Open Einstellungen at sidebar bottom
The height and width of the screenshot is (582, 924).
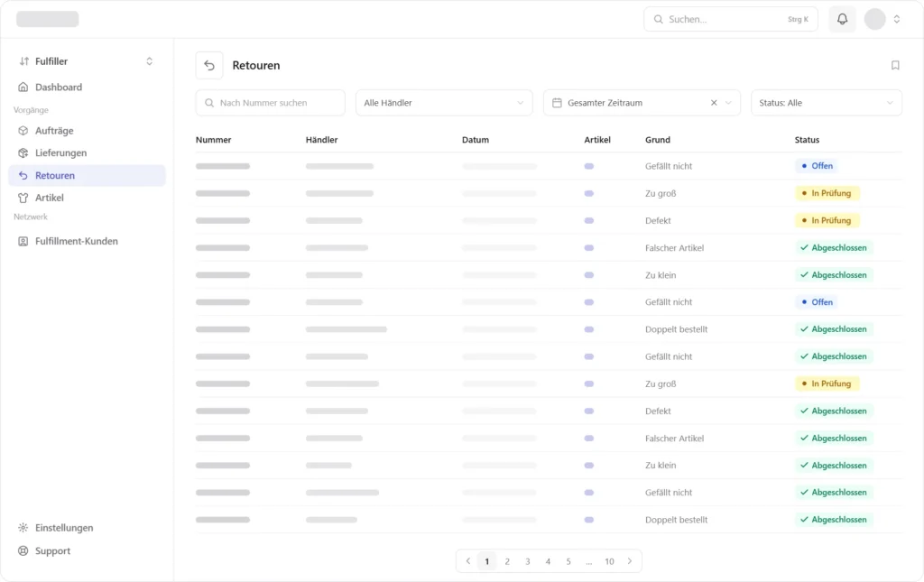(x=87, y=528)
